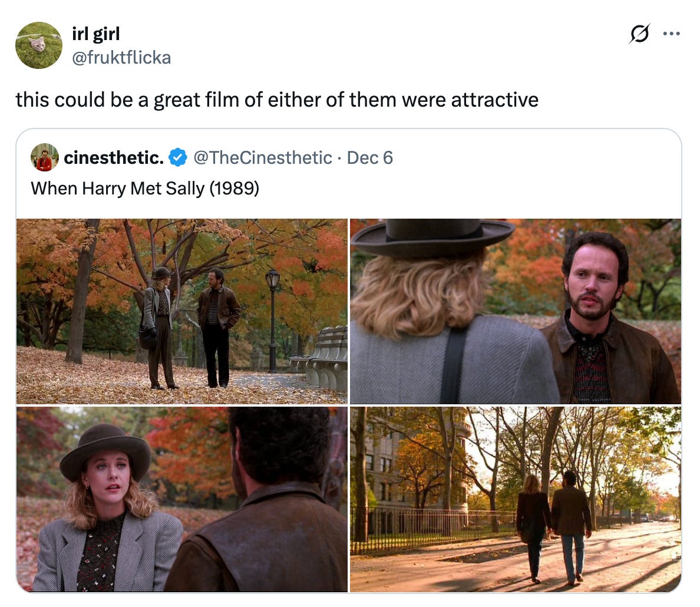Open the Grok slashed-circle icon
The width and height of the screenshot is (700, 607).
[x=639, y=34]
